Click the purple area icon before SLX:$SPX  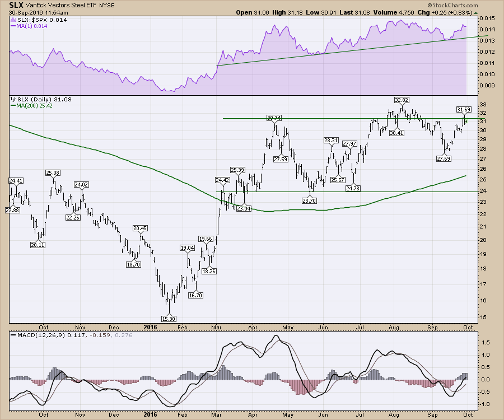[13, 20]
